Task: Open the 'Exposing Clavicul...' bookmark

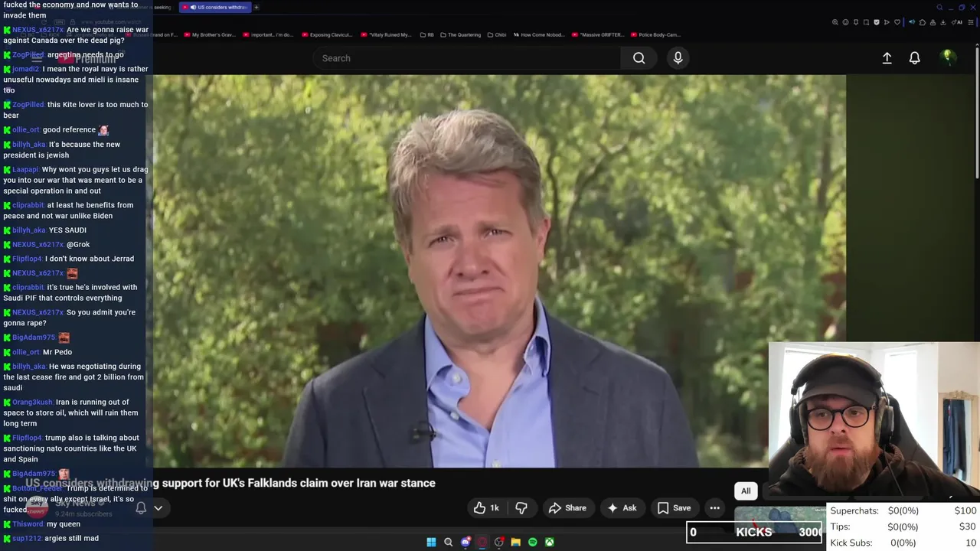Action: (x=328, y=34)
